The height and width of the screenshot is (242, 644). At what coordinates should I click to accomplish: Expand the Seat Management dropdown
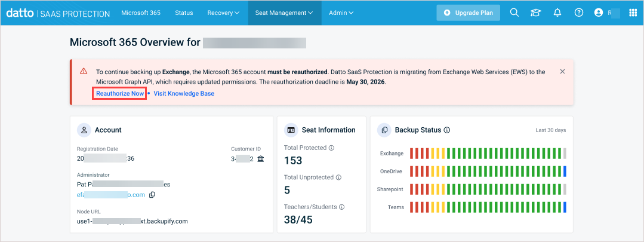tap(284, 13)
